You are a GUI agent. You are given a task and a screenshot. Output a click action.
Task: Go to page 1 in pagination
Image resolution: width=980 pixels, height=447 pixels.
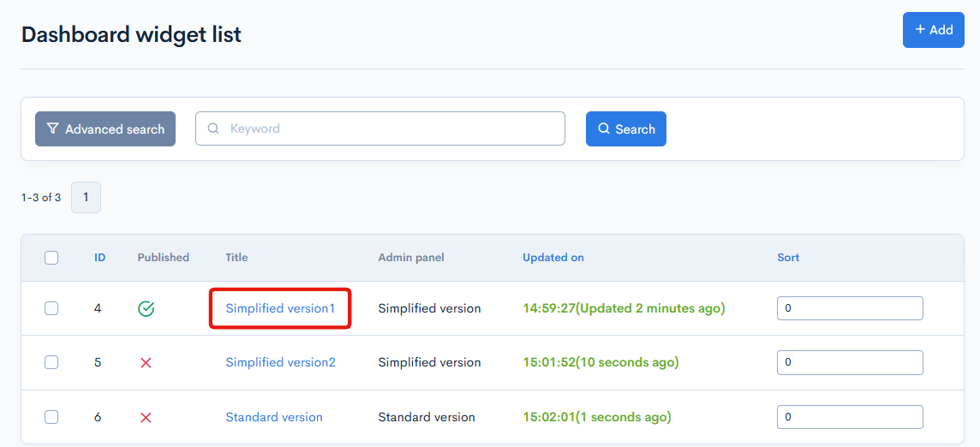(86, 197)
